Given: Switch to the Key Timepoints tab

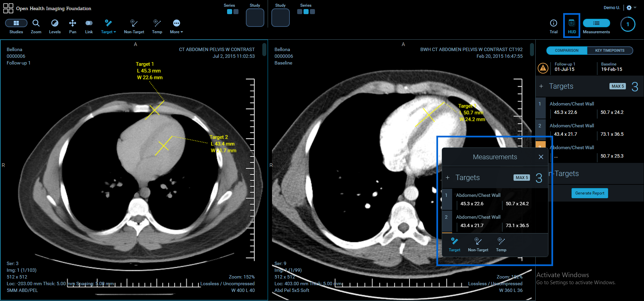Looking at the screenshot, I should click(609, 50).
